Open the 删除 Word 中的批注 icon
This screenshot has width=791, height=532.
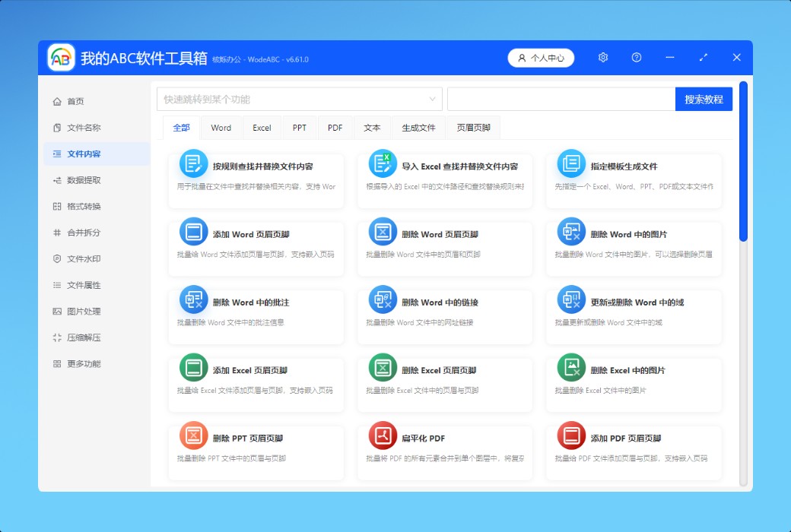tap(193, 299)
